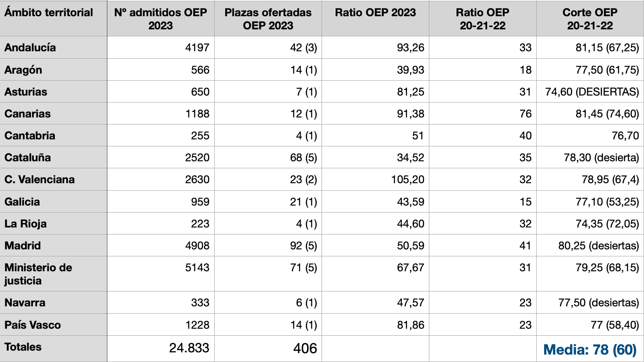Select Cataluña's plazas cell '68 (5)'
This screenshot has height=362, width=644.
303,157
